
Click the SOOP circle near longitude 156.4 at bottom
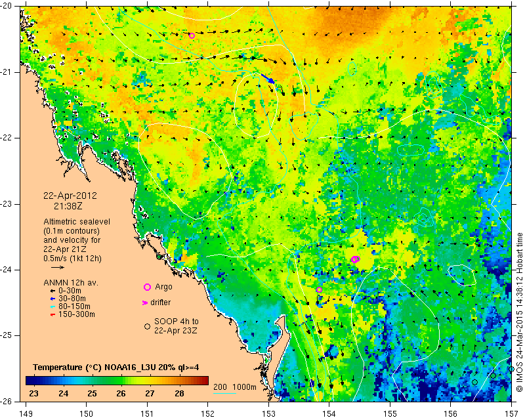click(x=474, y=382)
